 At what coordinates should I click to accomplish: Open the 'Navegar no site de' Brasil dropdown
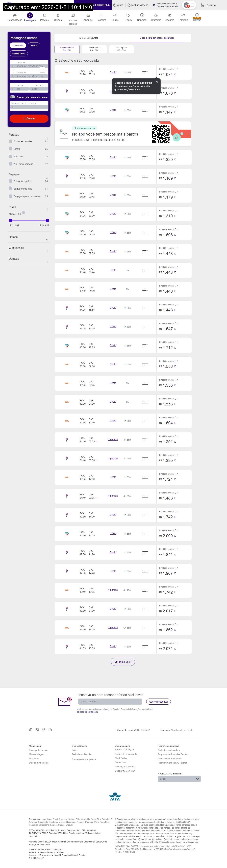tap(179, 779)
